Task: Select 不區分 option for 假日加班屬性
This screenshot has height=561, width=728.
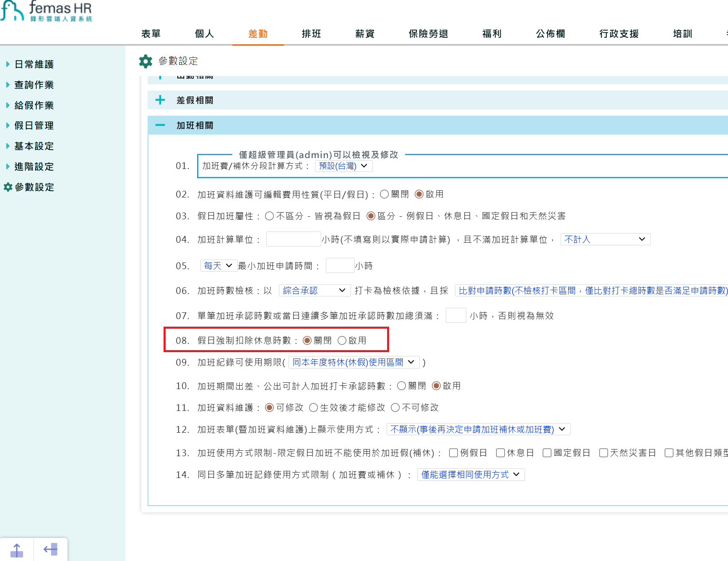Action: (x=270, y=216)
